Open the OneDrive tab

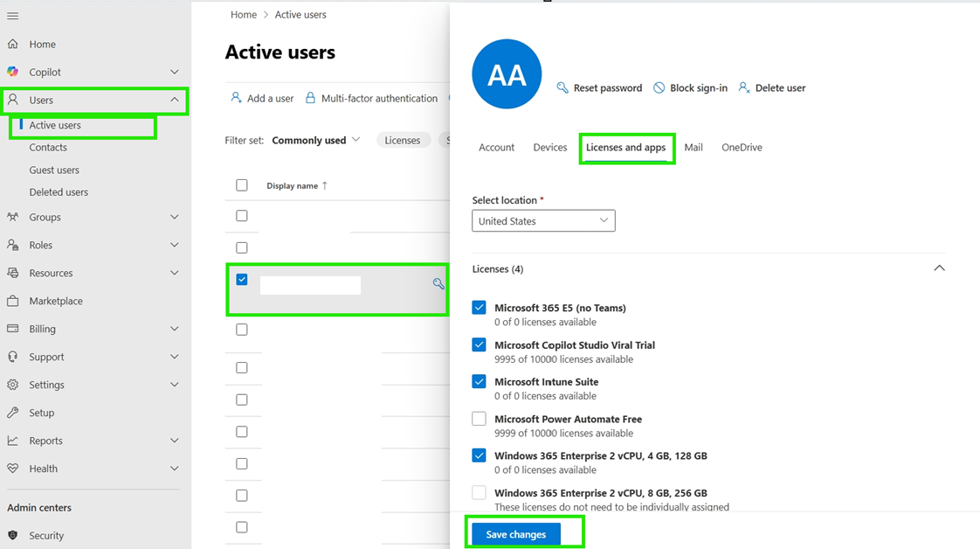click(x=742, y=148)
